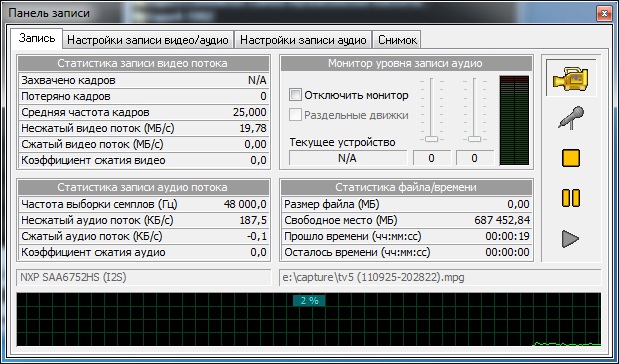Click the right slider value box
This screenshot has width=619, height=364.
point(475,158)
